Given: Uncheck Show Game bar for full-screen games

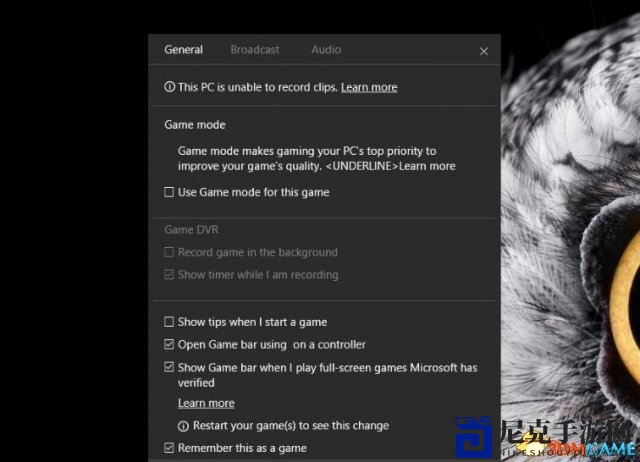Looking at the screenshot, I should tap(169, 367).
